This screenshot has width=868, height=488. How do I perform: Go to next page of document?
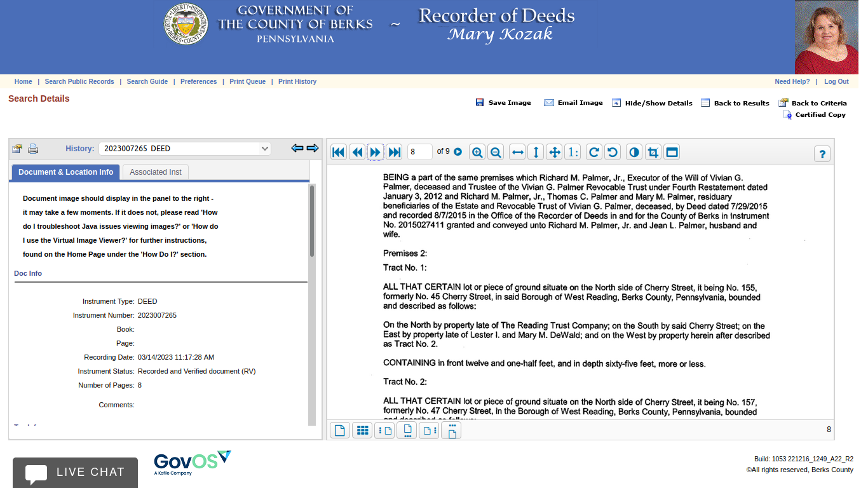(376, 152)
